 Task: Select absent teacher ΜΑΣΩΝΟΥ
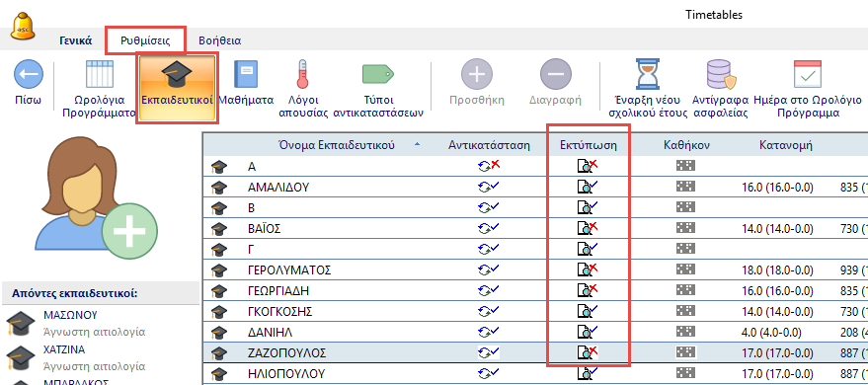(70, 315)
